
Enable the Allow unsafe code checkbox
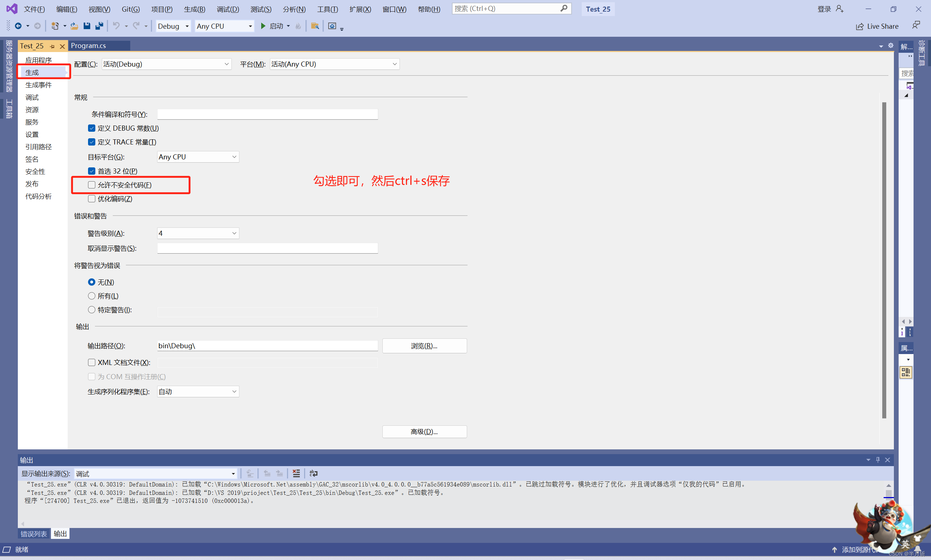click(x=91, y=185)
